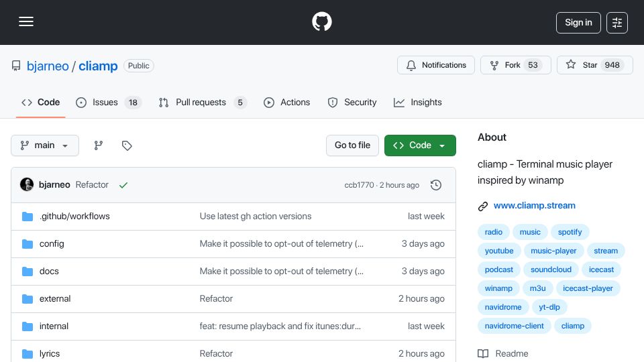View branches via branch icon
644x362 pixels.
[x=98, y=145]
